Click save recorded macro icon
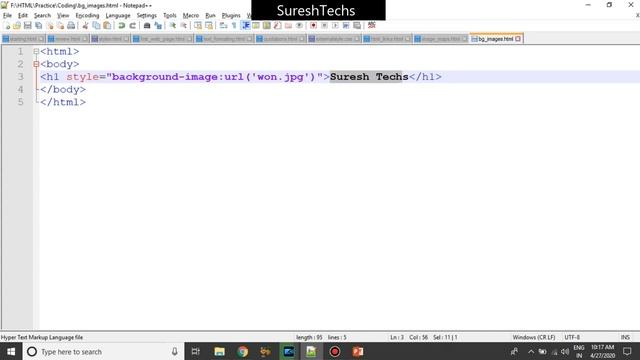 pyautogui.click(x=357, y=26)
